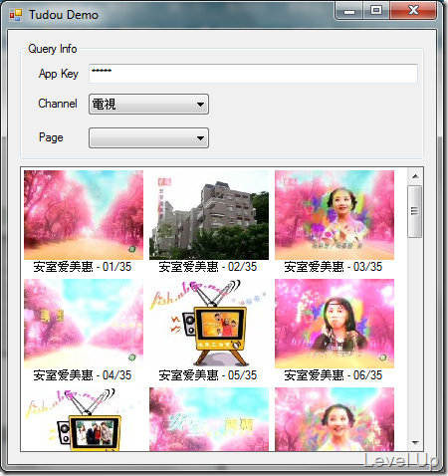Click the caption text 安室爱美惠 - 03/35
The image size is (448, 476).
click(334, 267)
